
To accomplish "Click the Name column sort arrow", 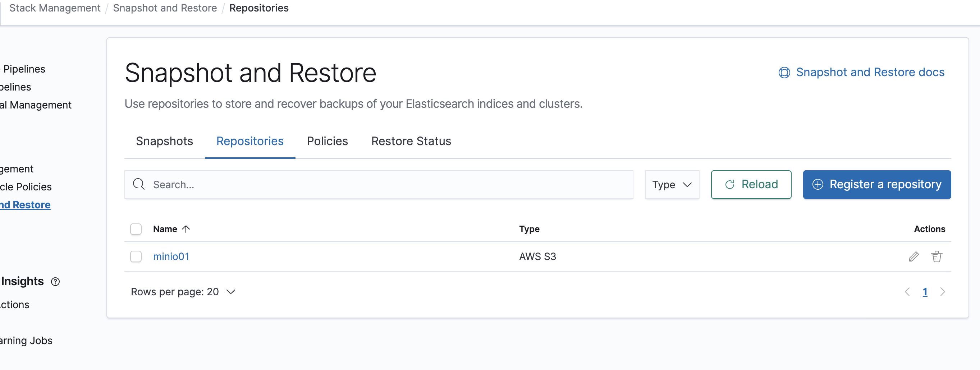I will point(186,229).
